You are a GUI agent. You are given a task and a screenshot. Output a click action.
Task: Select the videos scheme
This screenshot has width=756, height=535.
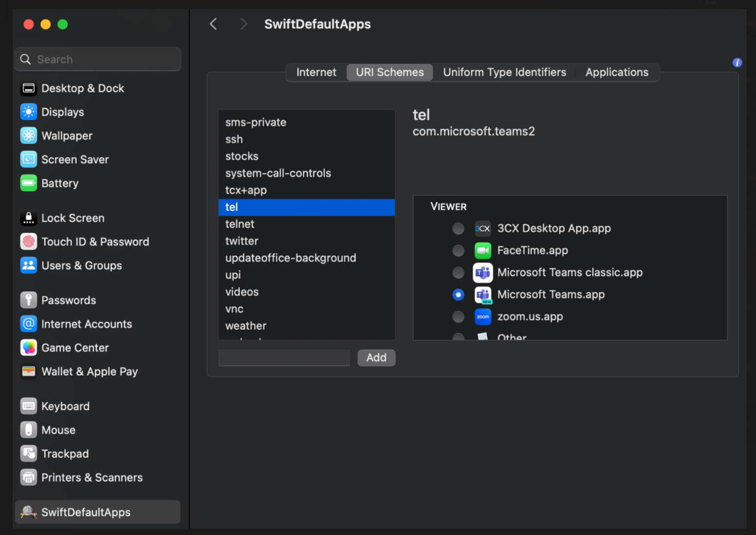point(307,292)
